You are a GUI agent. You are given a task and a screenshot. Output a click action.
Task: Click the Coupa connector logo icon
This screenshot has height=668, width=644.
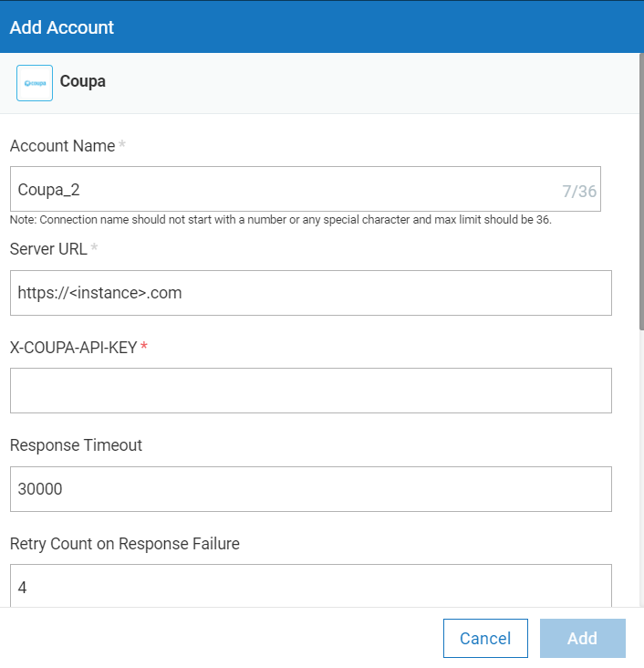(35, 83)
